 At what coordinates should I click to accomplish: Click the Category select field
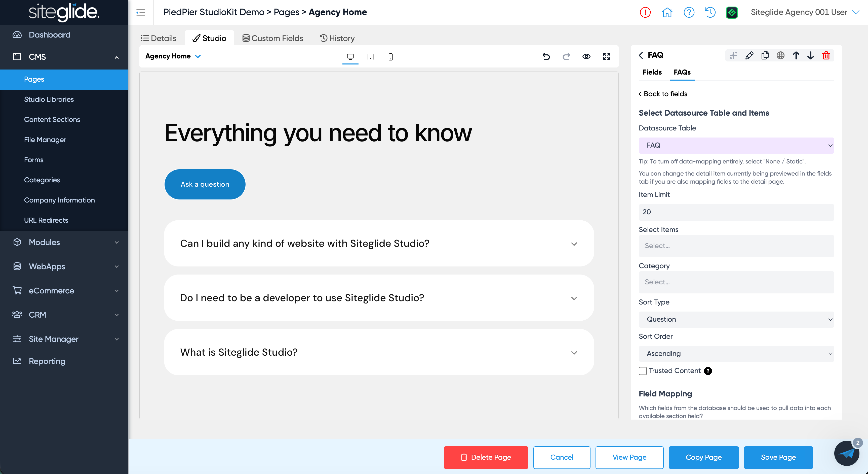click(x=736, y=282)
